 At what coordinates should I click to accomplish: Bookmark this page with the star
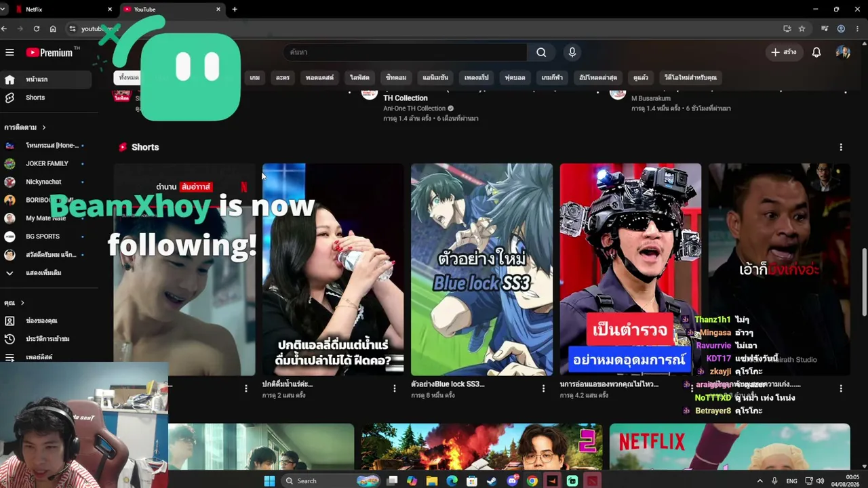pyautogui.click(x=802, y=28)
